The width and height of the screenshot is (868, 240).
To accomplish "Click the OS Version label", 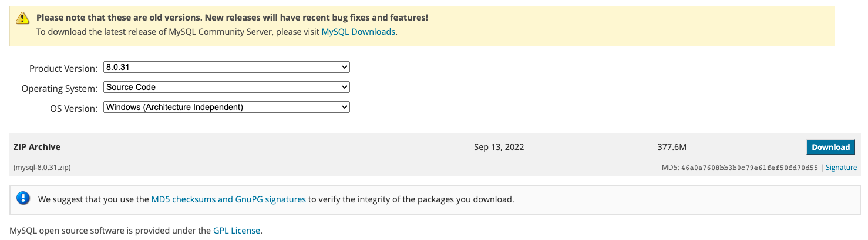I will (x=73, y=109).
